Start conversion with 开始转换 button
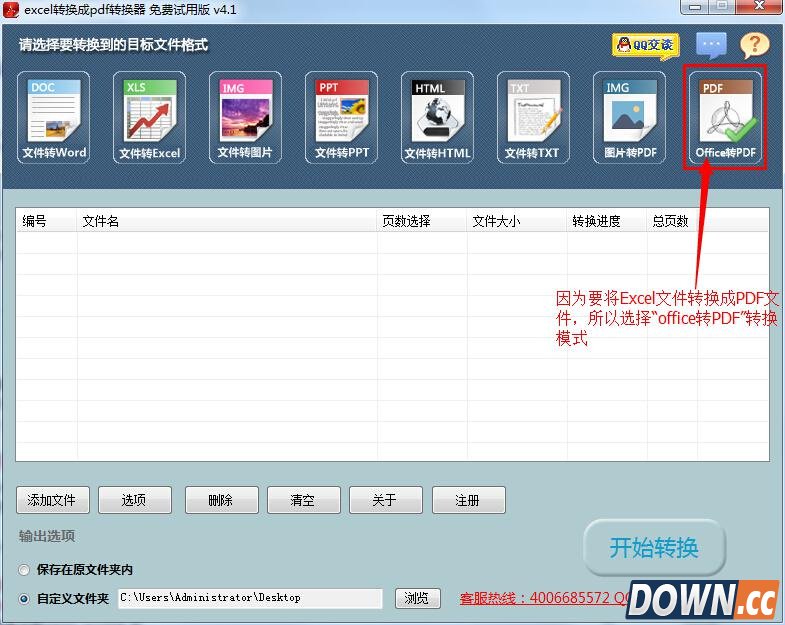The width and height of the screenshot is (785, 625). pos(654,547)
